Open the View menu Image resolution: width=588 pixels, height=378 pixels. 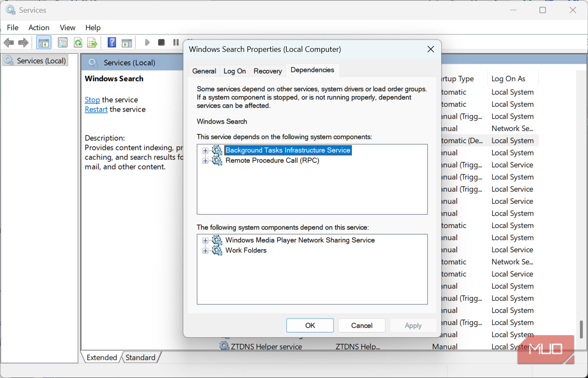[x=67, y=28]
